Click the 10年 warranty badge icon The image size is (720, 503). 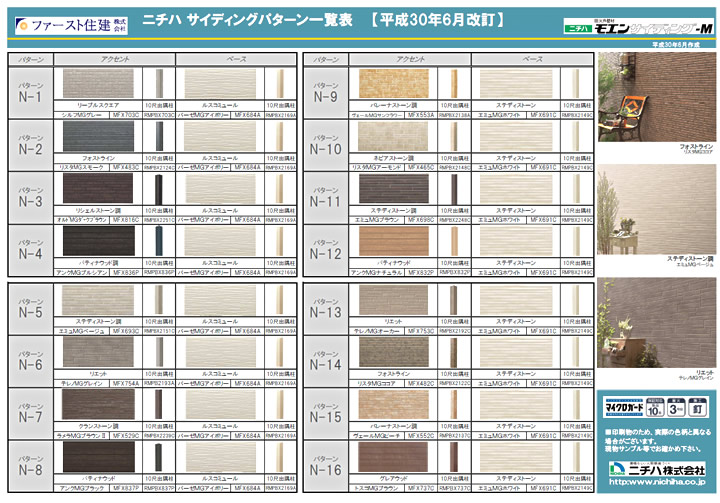point(655,407)
